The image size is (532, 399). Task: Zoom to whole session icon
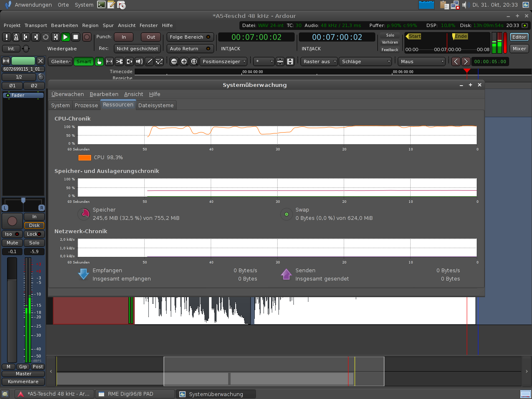[x=194, y=62]
